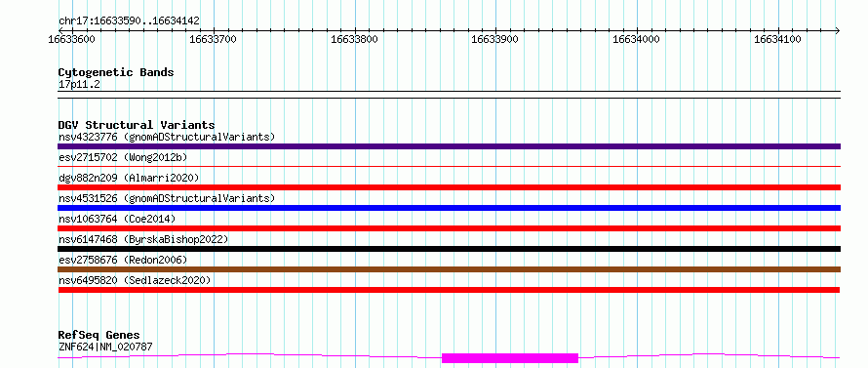868x368 pixels.
Task: Click the DGV Structural Variants track title
Action: [x=137, y=125]
